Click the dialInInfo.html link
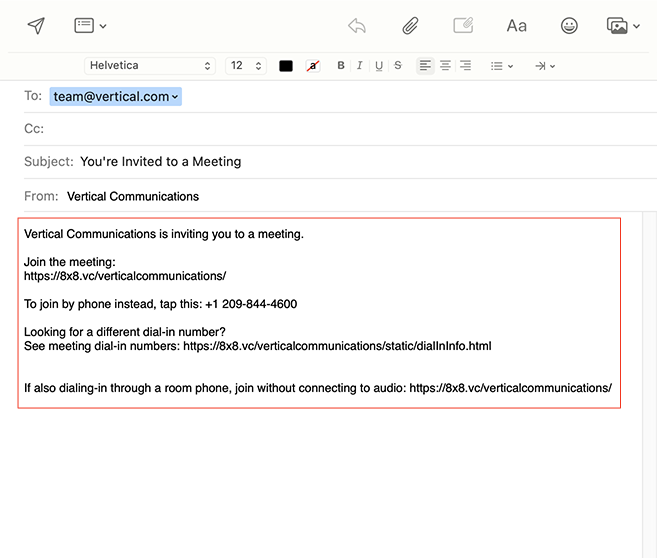The image size is (657, 558). pos(337,346)
